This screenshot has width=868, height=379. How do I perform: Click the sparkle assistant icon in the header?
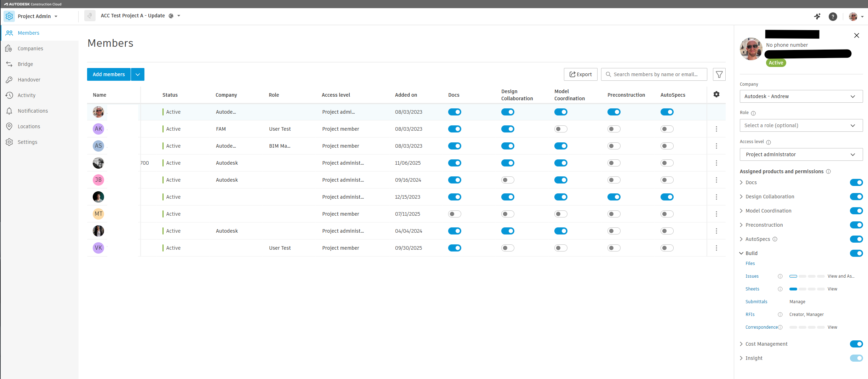pyautogui.click(x=817, y=16)
